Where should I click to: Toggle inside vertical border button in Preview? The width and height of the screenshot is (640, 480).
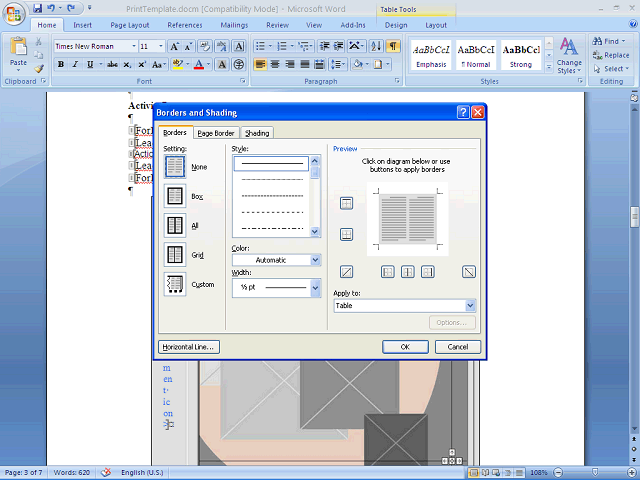pyautogui.click(x=407, y=272)
